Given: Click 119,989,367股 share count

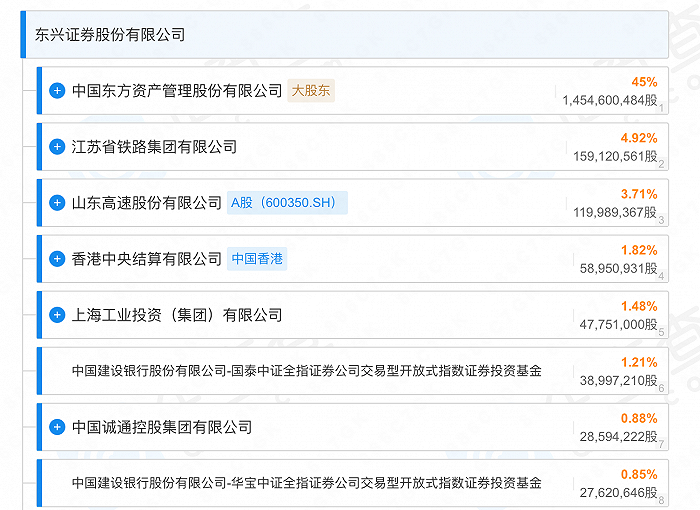Looking at the screenshot, I should click(615, 212).
